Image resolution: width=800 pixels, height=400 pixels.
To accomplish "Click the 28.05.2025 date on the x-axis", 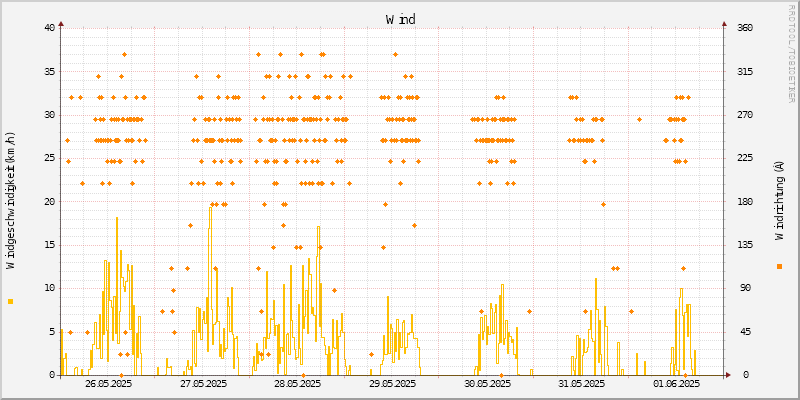I will click(297, 383).
